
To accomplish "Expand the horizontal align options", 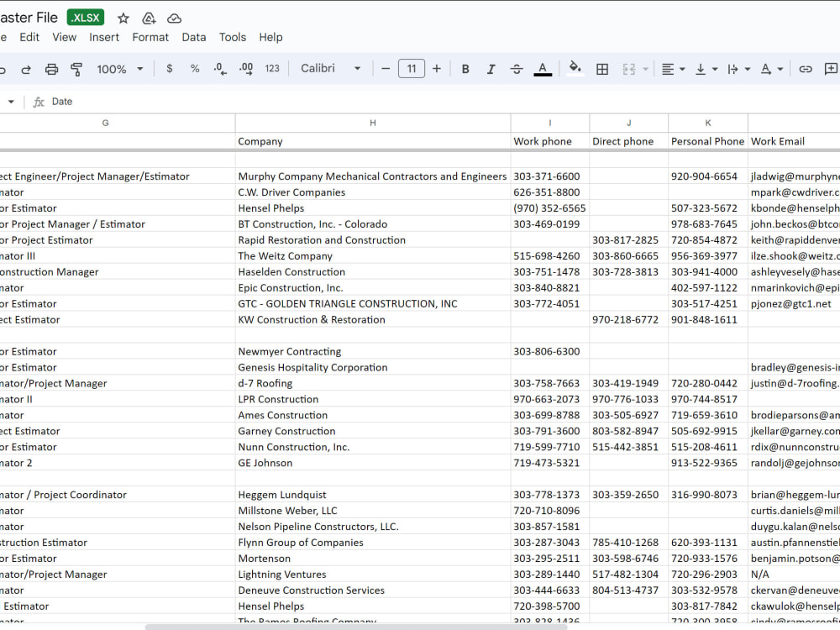I will pyautogui.click(x=681, y=69).
